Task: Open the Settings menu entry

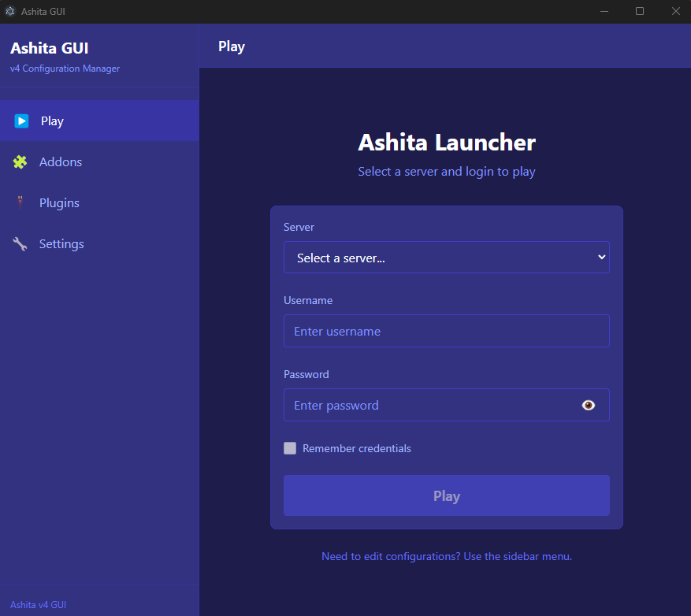Action: (61, 244)
